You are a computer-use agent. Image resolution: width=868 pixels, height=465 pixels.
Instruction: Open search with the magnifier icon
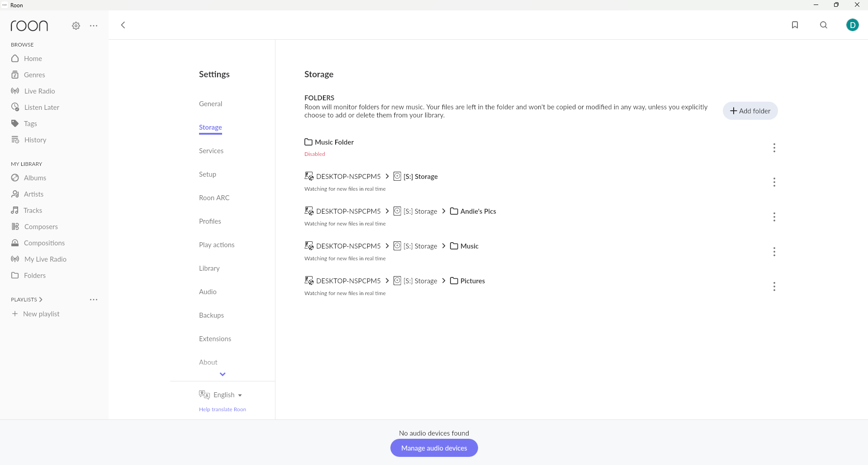[x=824, y=25]
